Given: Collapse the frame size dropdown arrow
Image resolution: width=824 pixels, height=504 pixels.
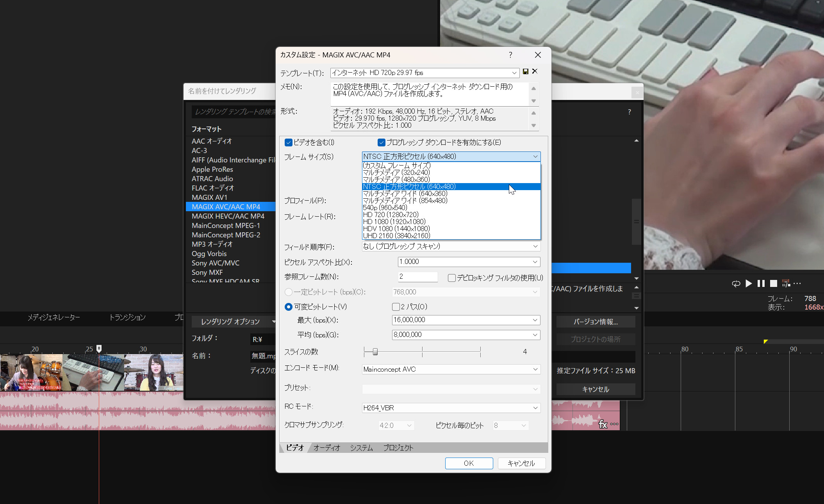Looking at the screenshot, I should point(535,157).
